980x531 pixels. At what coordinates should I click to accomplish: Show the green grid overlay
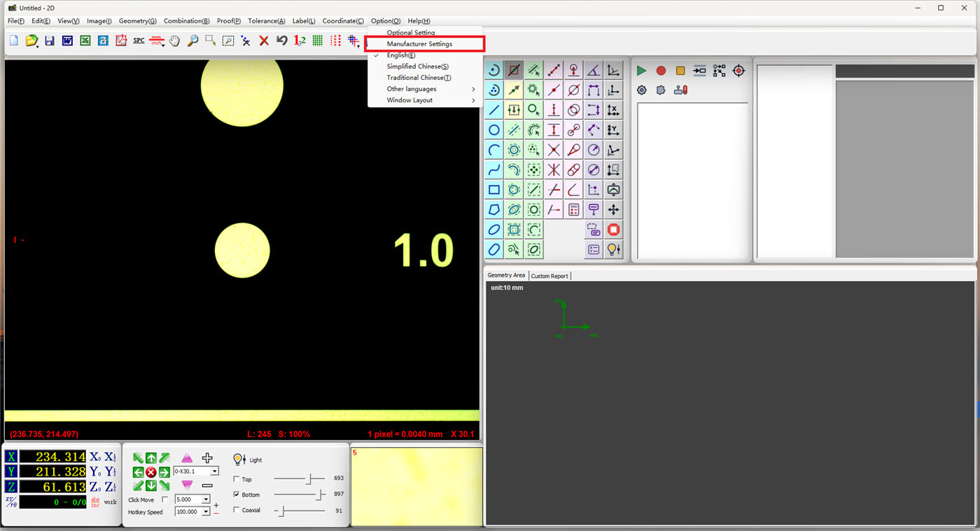point(318,41)
